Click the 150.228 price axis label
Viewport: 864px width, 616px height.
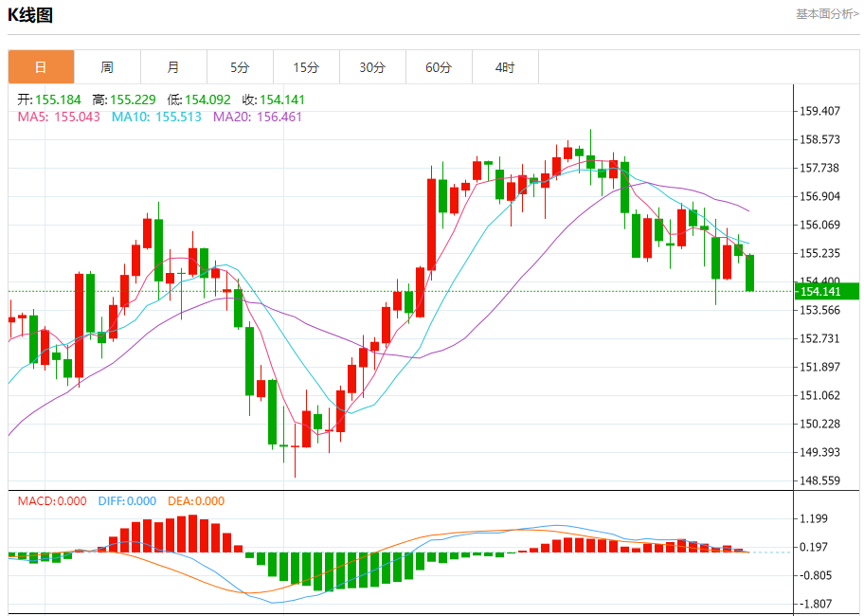[819, 425]
